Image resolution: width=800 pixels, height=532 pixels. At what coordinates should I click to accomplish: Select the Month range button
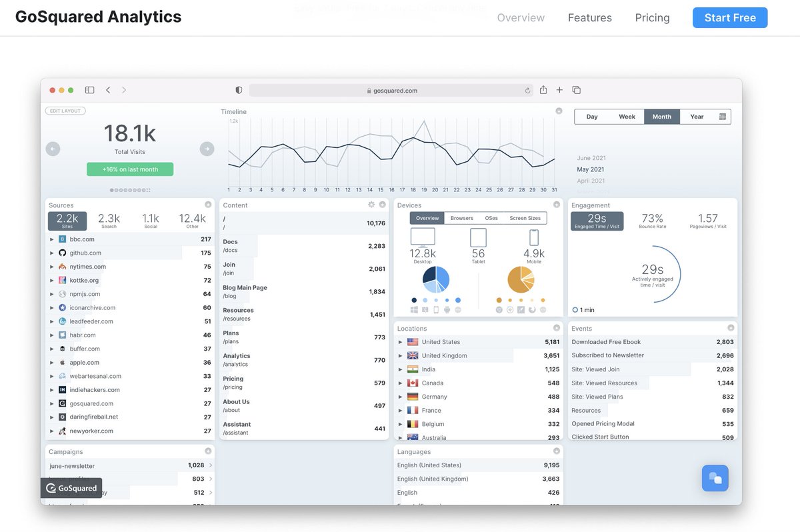pos(662,117)
